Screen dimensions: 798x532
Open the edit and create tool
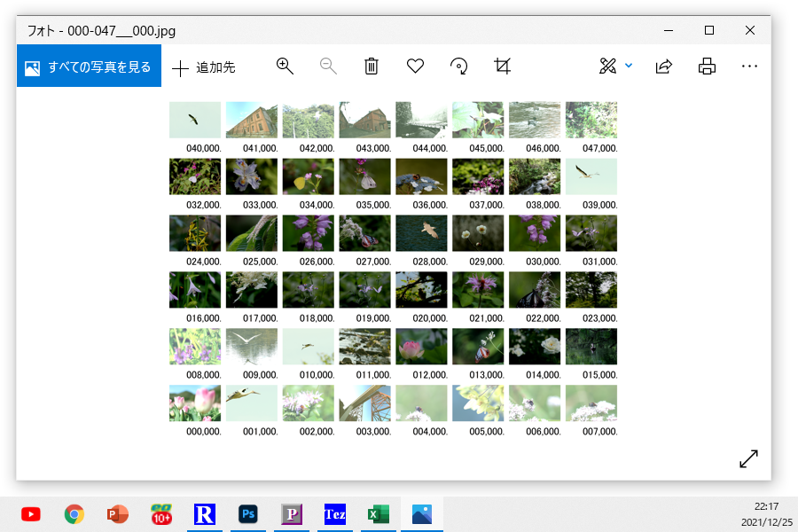click(x=607, y=66)
